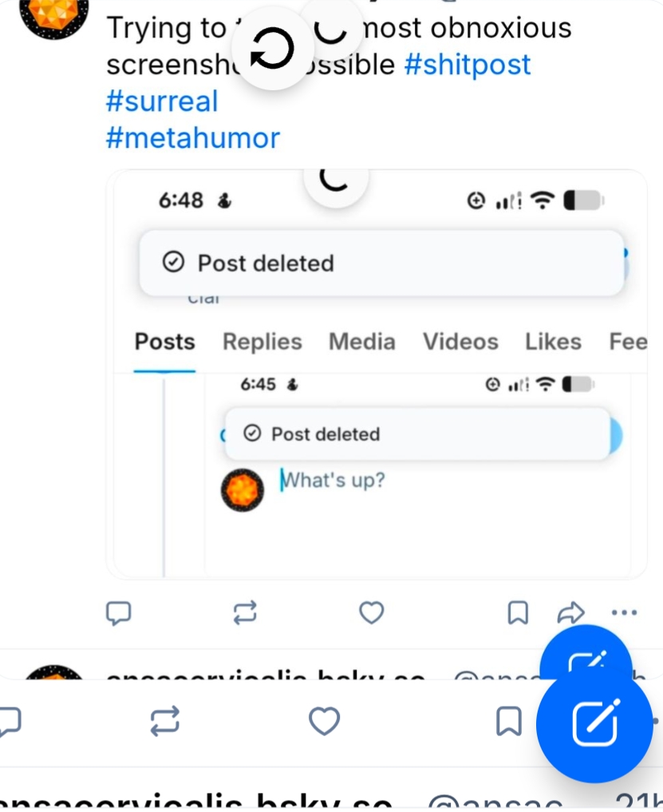
Task: Click the "What's up?" text field
Action: tap(335, 481)
